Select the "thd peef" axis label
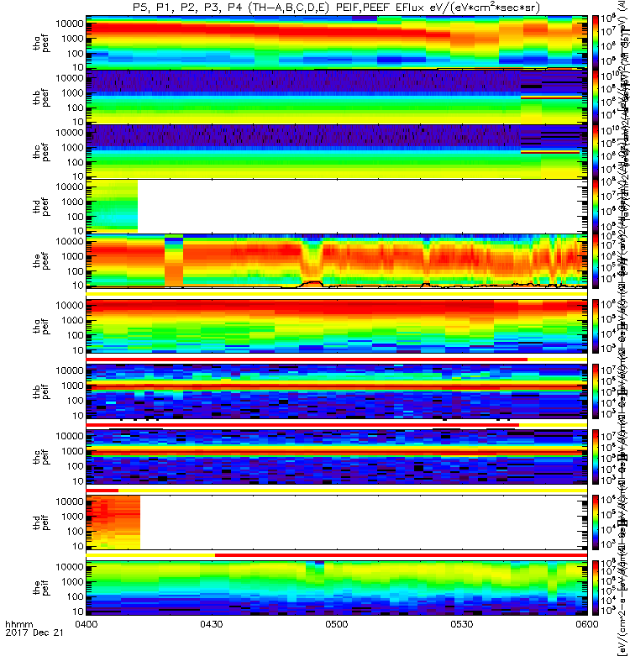Screen dimensions: 630x672 click(41, 207)
